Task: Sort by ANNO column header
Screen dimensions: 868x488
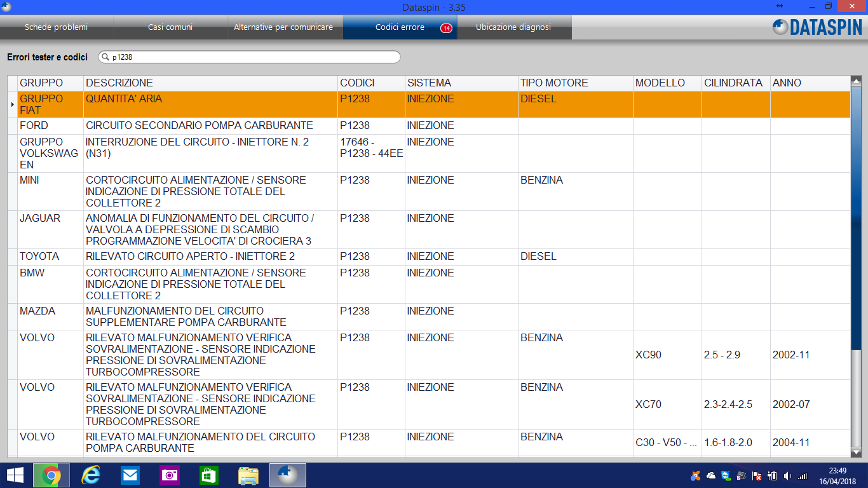Action: pyautogui.click(x=810, y=83)
